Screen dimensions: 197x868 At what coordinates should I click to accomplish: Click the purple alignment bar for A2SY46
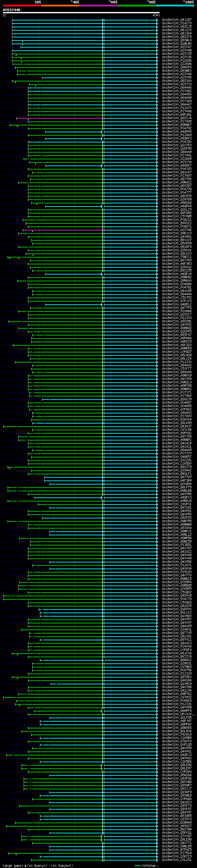tap(63, 230)
